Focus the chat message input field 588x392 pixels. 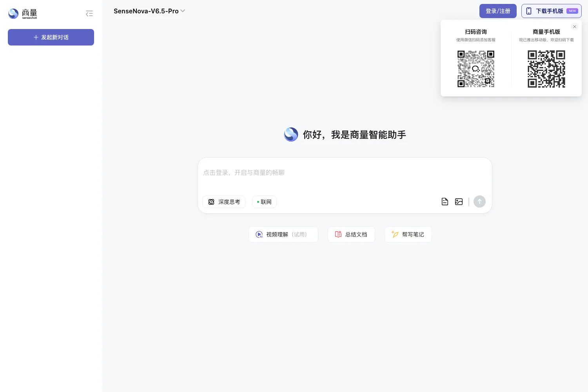pyautogui.click(x=345, y=172)
